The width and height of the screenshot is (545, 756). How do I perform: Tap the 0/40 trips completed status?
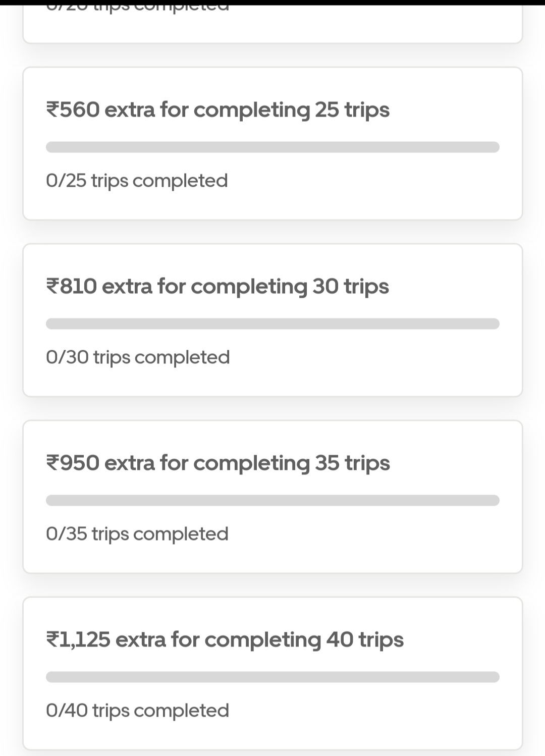(137, 711)
